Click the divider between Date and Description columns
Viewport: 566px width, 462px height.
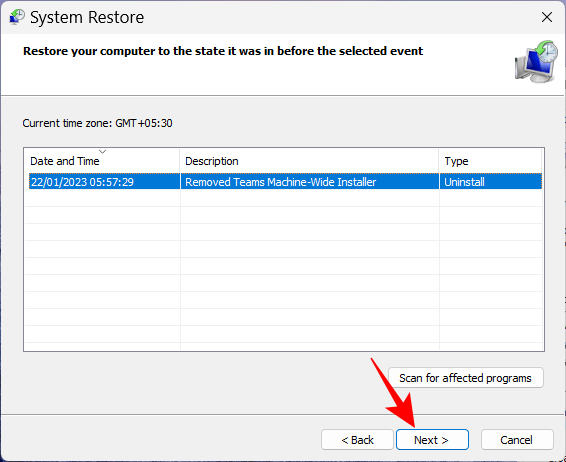(179, 161)
